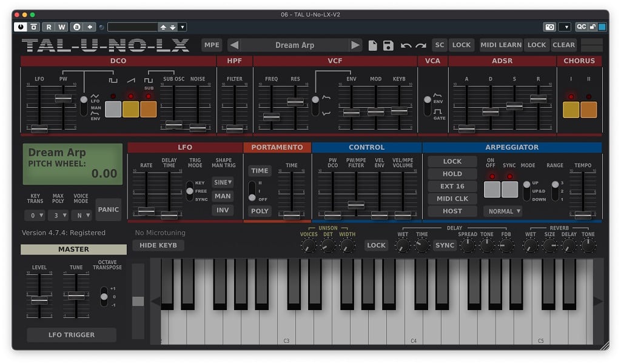621x364 pixels.
Task: Load the previous preset with left arrow
Action: 234,45
